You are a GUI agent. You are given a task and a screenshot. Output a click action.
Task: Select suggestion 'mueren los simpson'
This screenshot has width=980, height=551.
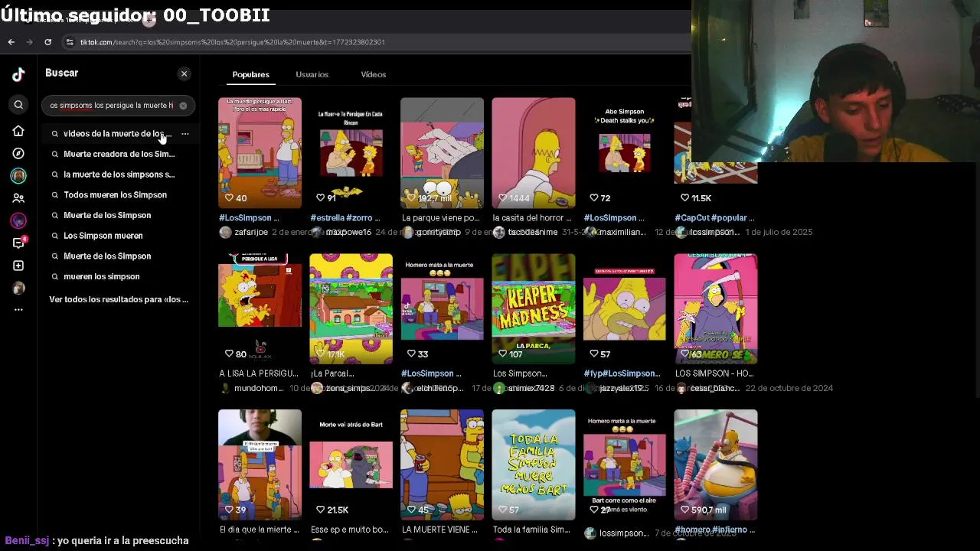click(101, 276)
